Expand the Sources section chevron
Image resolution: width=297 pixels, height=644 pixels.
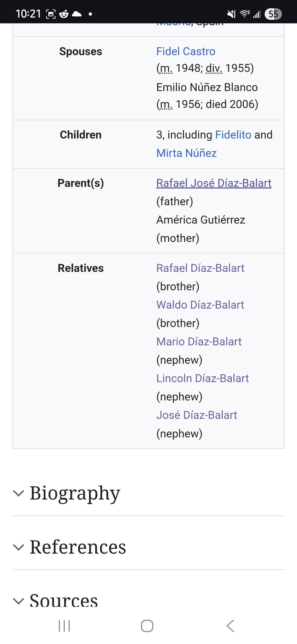[x=18, y=601]
